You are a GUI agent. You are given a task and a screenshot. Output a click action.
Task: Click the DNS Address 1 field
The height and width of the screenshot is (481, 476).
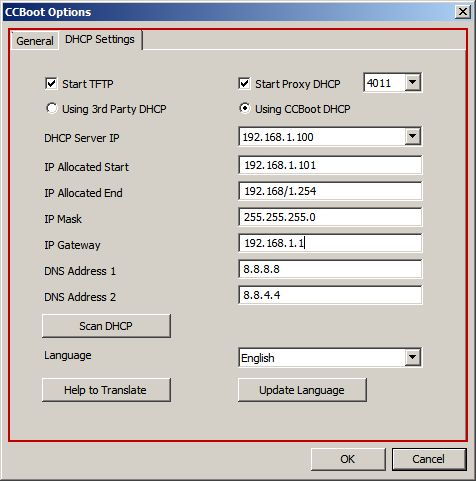(x=330, y=269)
